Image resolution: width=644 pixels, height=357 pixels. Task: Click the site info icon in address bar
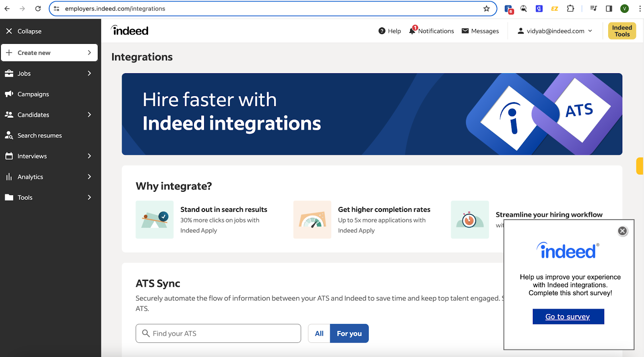coord(57,8)
